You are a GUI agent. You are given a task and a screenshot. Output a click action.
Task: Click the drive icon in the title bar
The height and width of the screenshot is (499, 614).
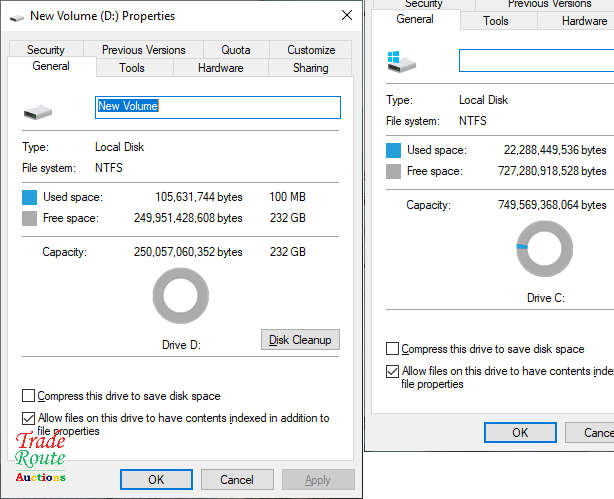tap(16, 16)
